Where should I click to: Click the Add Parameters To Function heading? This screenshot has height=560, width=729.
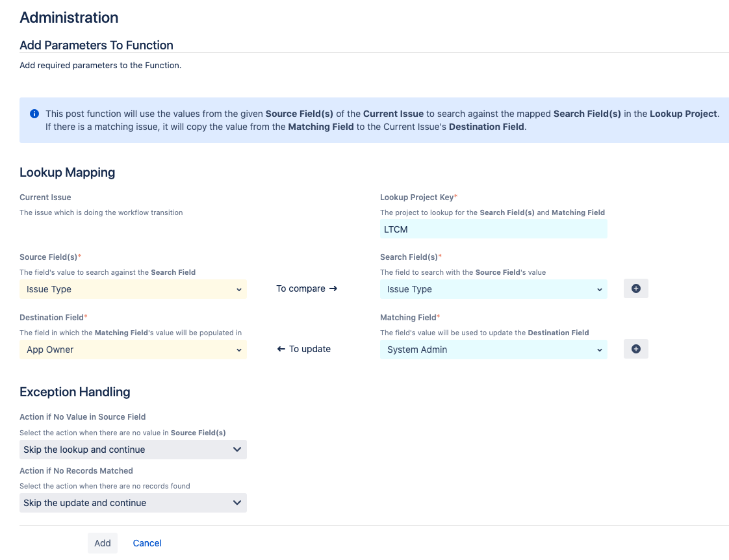pyautogui.click(x=96, y=45)
